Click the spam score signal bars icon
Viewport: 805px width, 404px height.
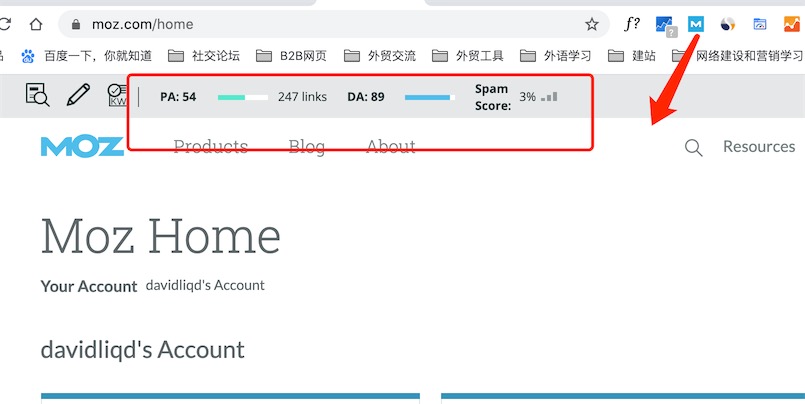pyautogui.click(x=549, y=97)
